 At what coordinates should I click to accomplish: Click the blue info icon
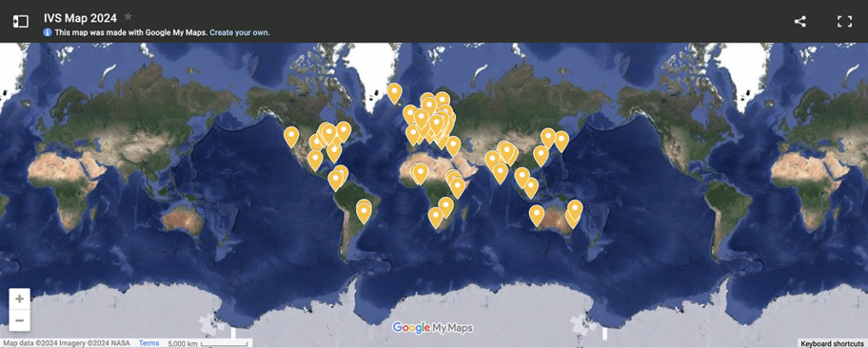pyautogui.click(x=48, y=32)
